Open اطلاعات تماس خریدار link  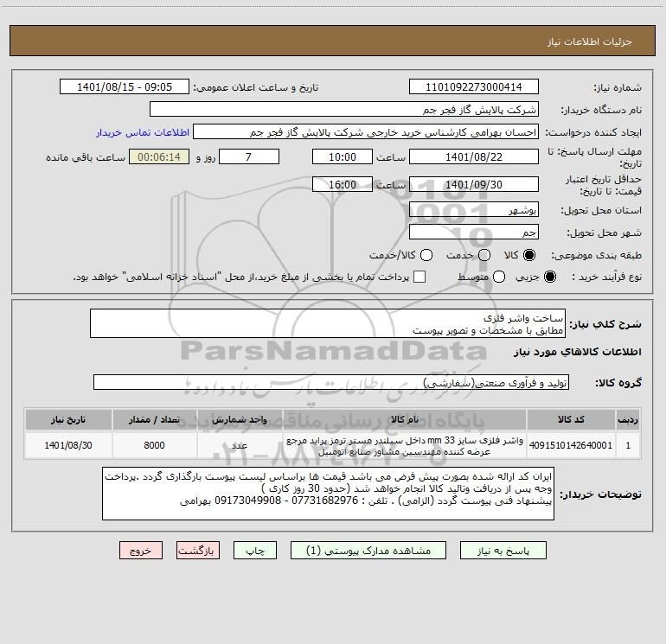(x=143, y=132)
